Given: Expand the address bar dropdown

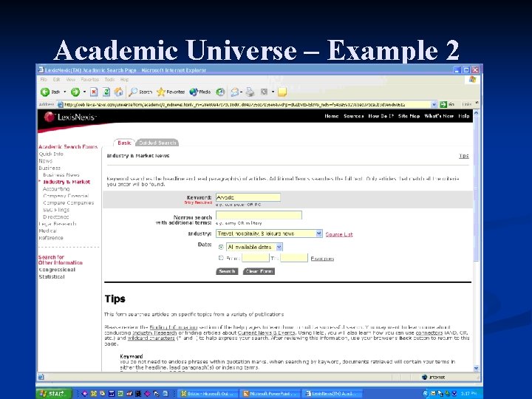Looking at the screenshot, I should click(x=434, y=104).
